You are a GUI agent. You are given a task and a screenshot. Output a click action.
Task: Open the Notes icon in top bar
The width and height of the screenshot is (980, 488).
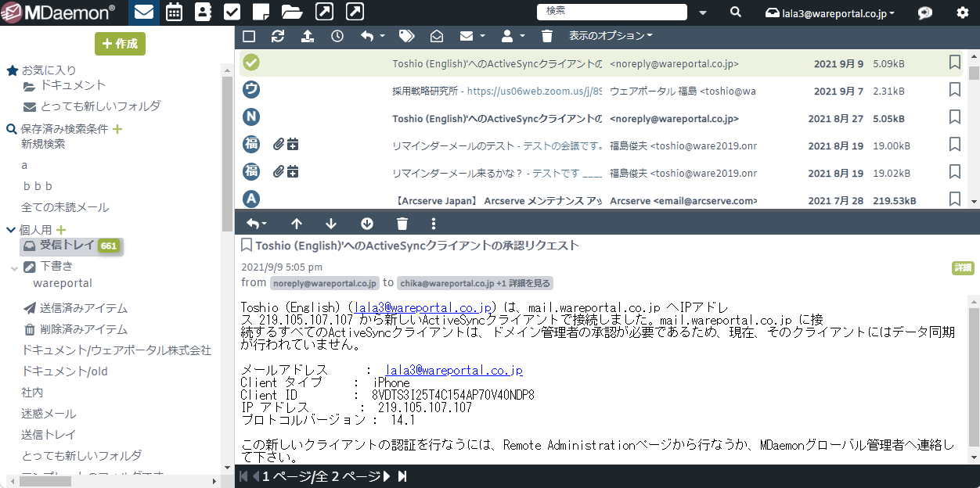coord(261,12)
